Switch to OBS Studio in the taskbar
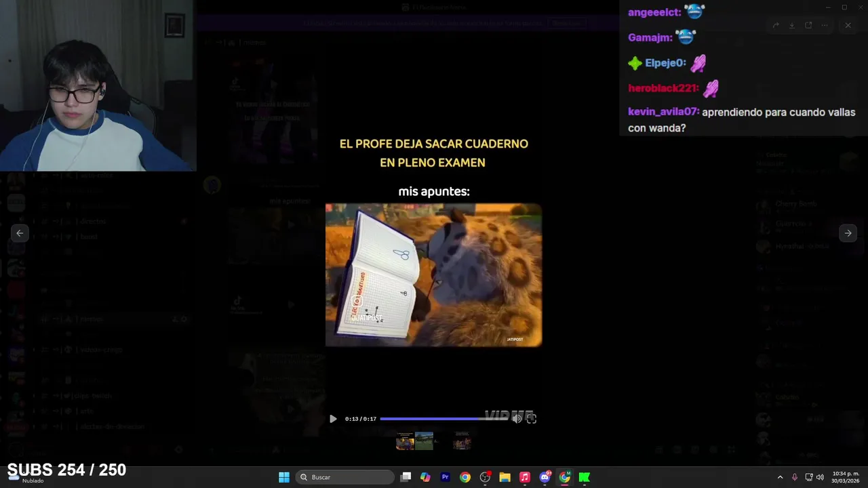This screenshot has height=488, width=868. click(485, 477)
